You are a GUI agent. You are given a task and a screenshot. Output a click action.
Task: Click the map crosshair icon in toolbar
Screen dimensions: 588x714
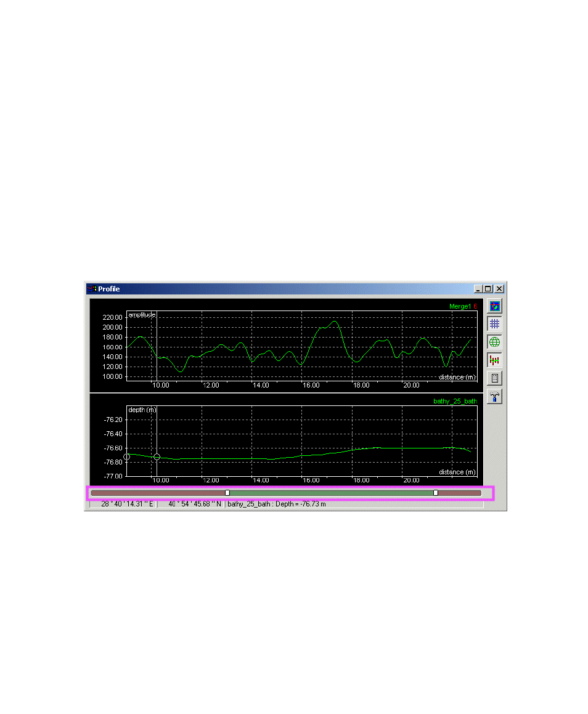[x=494, y=306]
